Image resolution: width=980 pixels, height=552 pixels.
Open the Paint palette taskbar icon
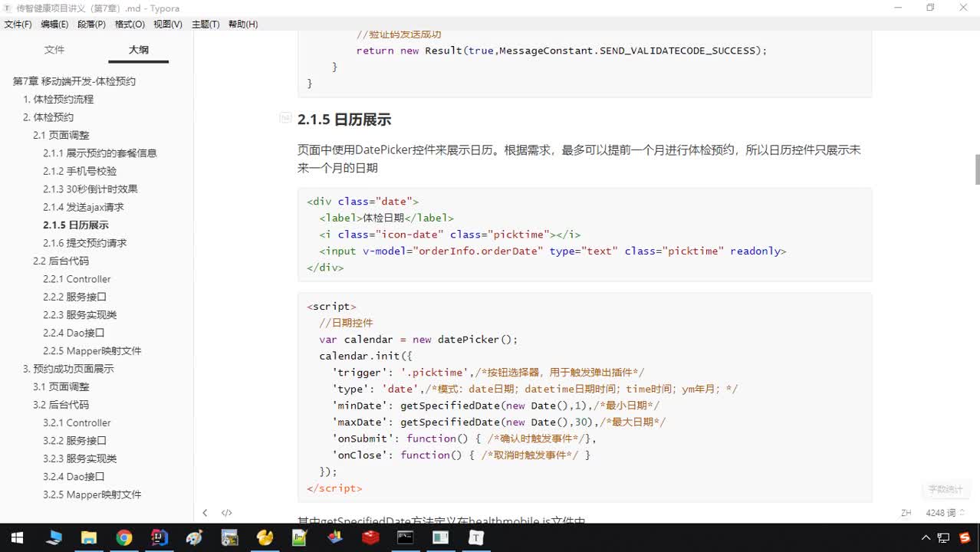click(x=195, y=537)
